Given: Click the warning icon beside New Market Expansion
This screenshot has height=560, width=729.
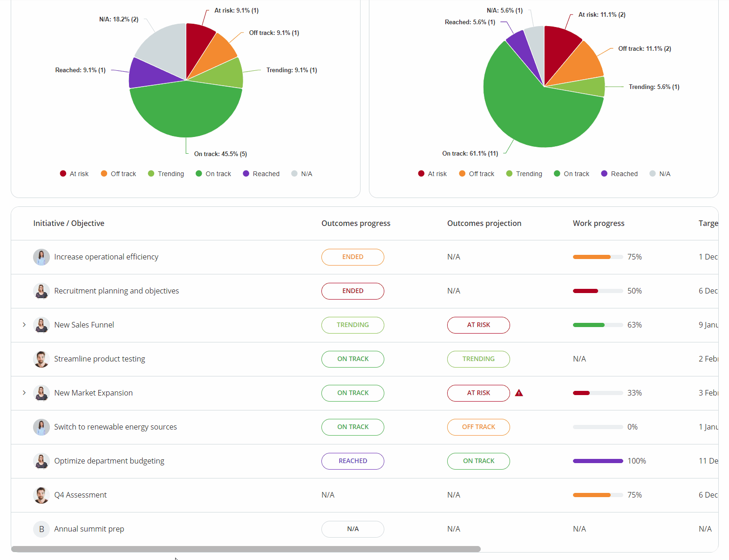Looking at the screenshot, I should pyautogui.click(x=519, y=393).
